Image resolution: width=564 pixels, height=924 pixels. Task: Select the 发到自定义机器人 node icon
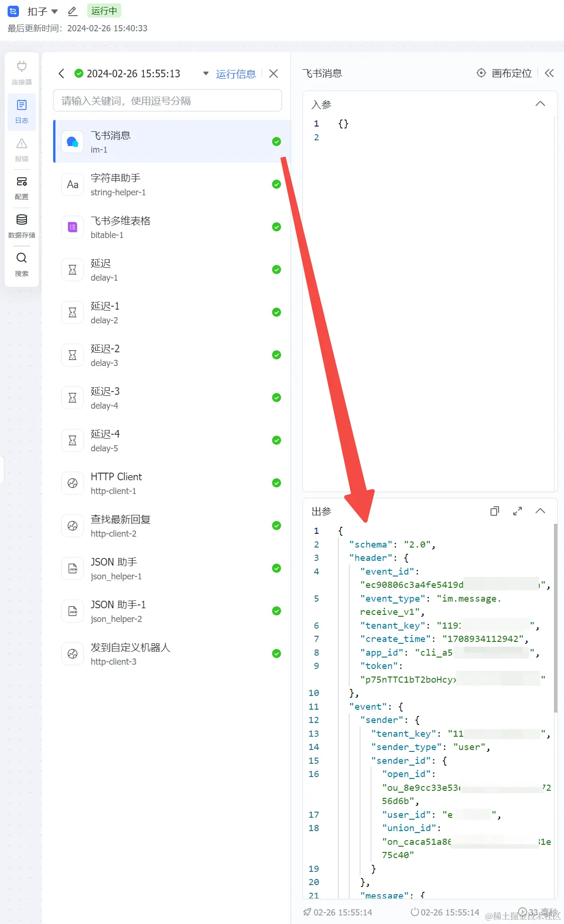pyautogui.click(x=73, y=654)
